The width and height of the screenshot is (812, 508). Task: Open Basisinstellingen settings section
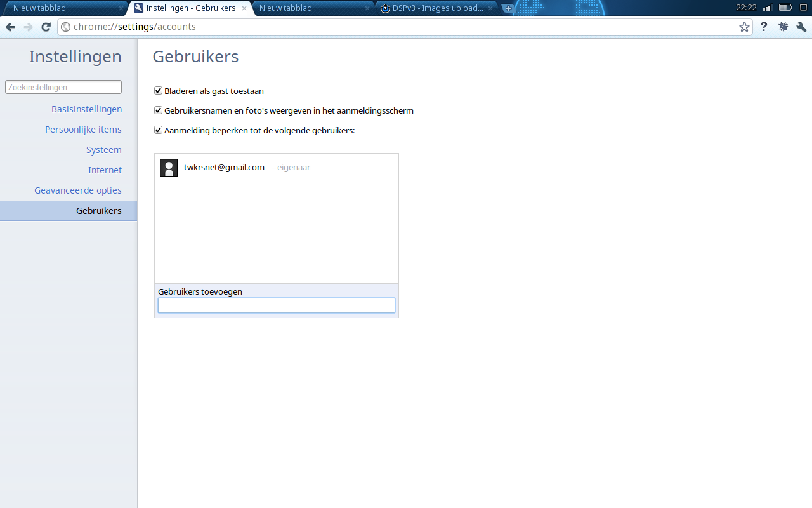[87, 109]
